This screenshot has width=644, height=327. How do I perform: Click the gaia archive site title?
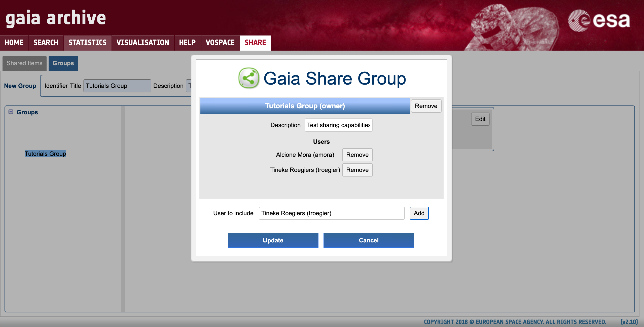[56, 18]
